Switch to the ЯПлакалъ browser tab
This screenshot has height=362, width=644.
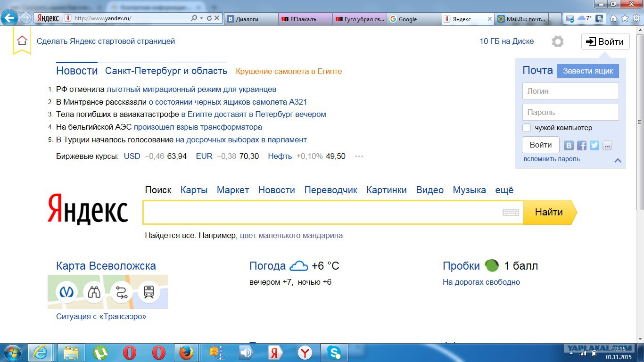(305, 19)
